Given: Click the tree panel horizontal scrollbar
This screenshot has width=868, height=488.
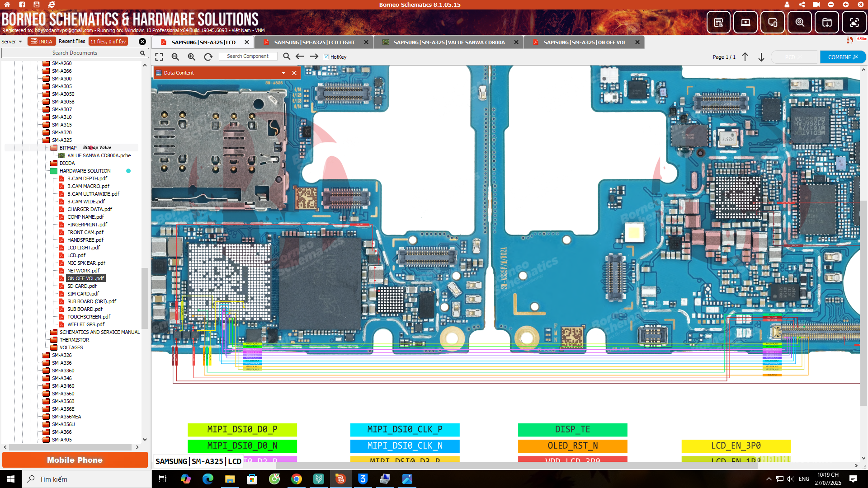Looking at the screenshot, I should [71, 447].
